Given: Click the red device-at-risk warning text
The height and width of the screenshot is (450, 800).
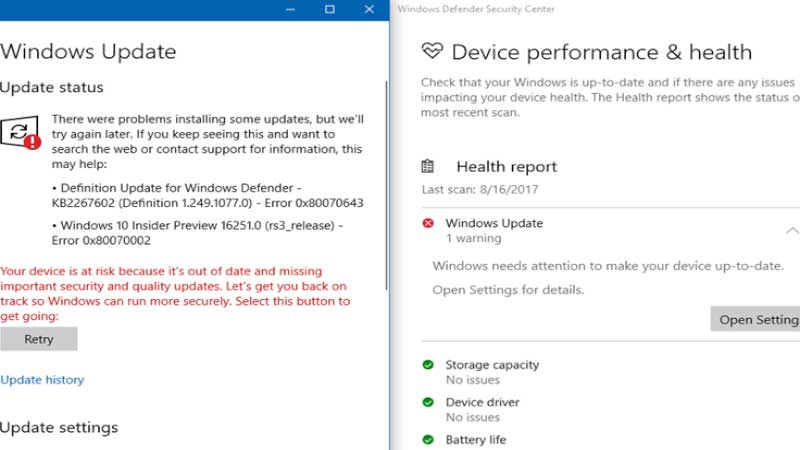Looking at the screenshot, I should click(x=176, y=293).
